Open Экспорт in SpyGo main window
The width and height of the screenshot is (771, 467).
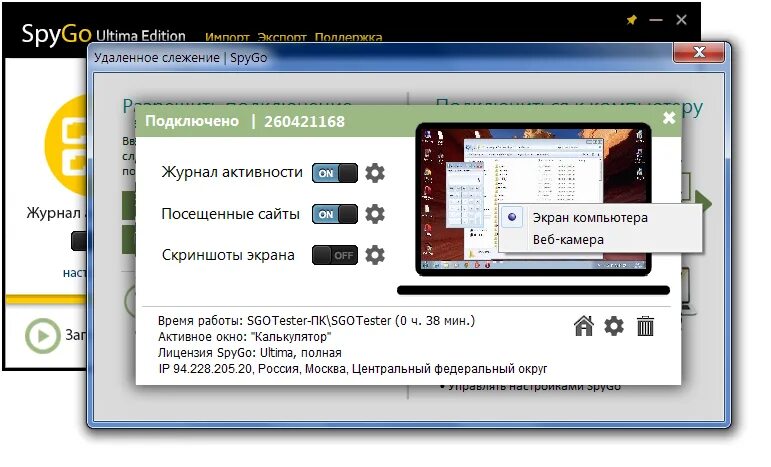click(282, 37)
